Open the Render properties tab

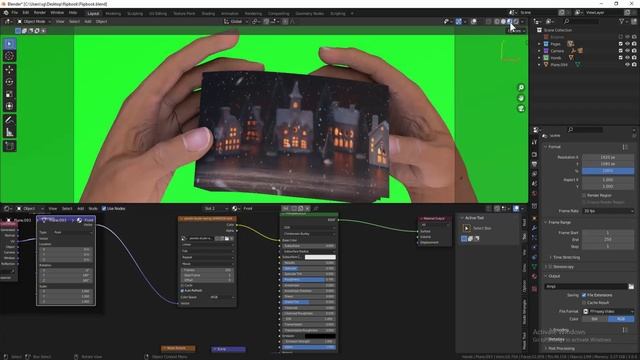[534, 155]
